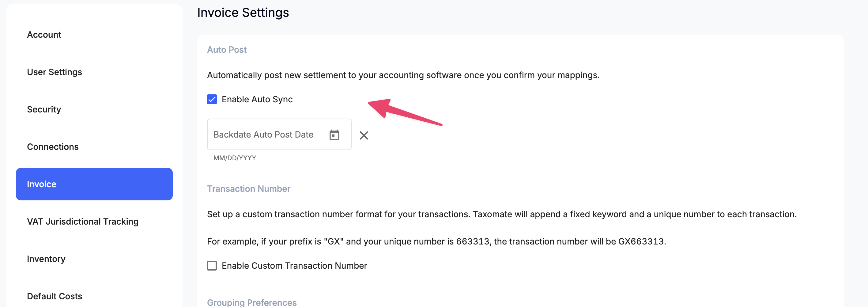Enable Custom Transaction Number checkbox
The width and height of the screenshot is (868, 307).
click(212, 266)
